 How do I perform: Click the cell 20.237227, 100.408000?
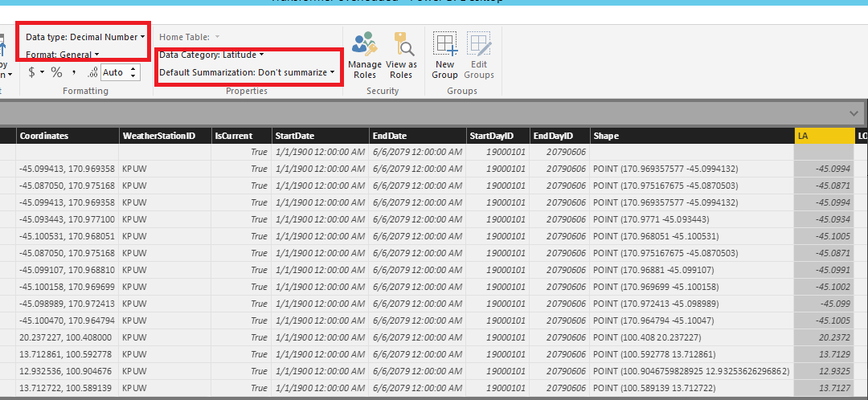(68, 337)
